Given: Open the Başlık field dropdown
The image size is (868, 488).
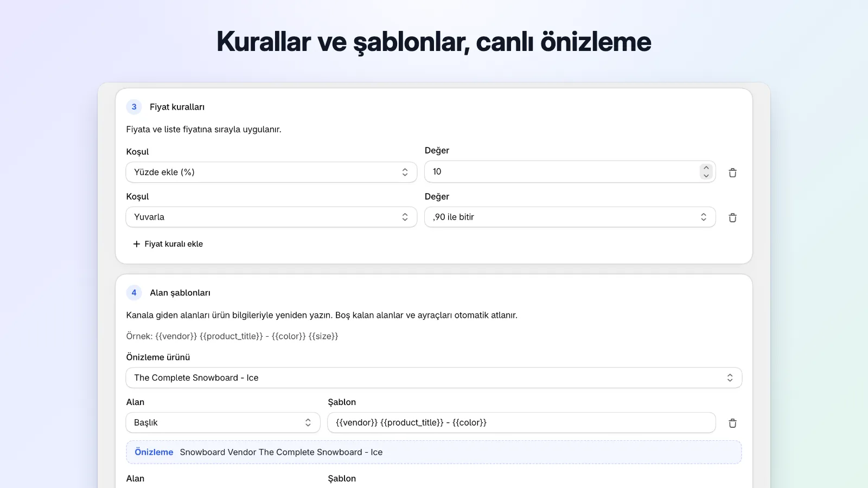Looking at the screenshot, I should pos(223,422).
